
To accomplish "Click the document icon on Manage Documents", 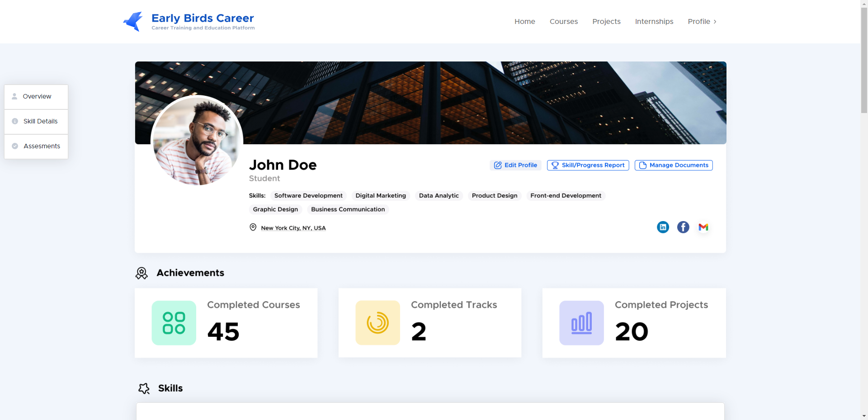I will (x=643, y=165).
